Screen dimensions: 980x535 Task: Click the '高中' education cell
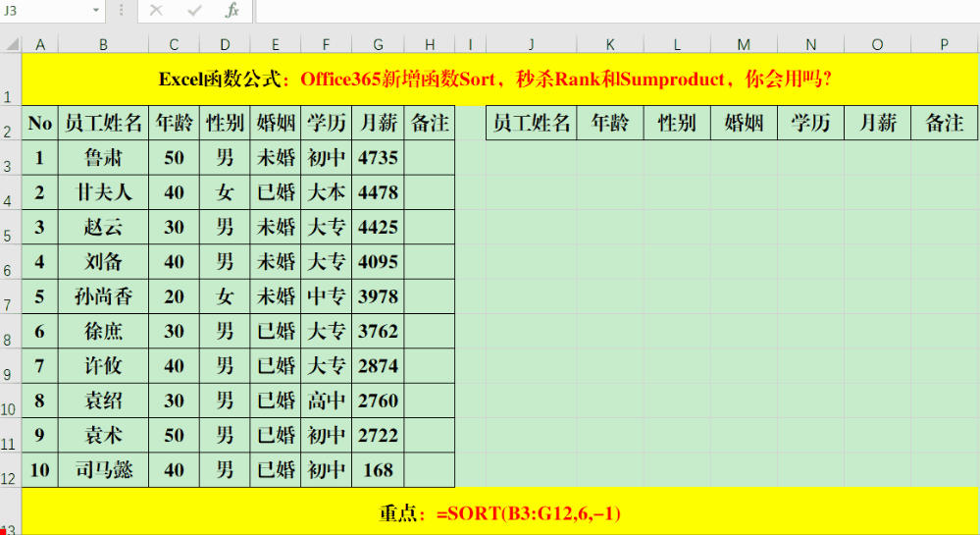[326, 401]
